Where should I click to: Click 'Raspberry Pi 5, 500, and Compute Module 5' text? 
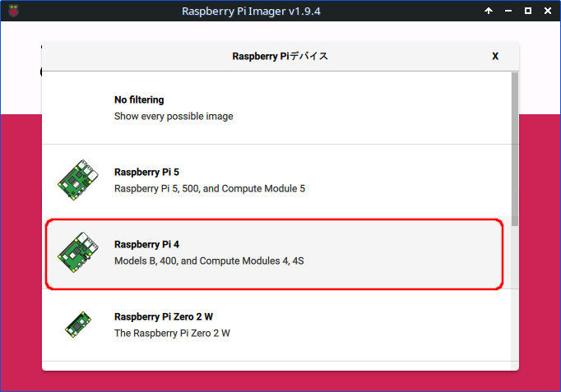(210, 188)
